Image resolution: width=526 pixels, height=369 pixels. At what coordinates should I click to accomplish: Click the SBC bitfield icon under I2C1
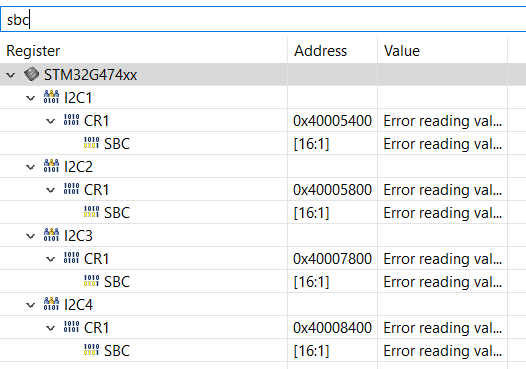(x=91, y=143)
